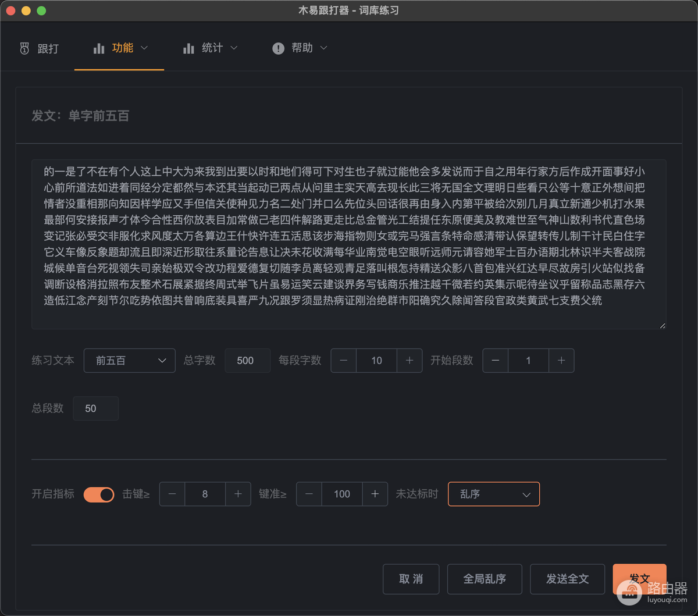The width and height of the screenshot is (698, 616).
Task: Increase 击键≥ value with the plus button
Action: [x=238, y=494]
